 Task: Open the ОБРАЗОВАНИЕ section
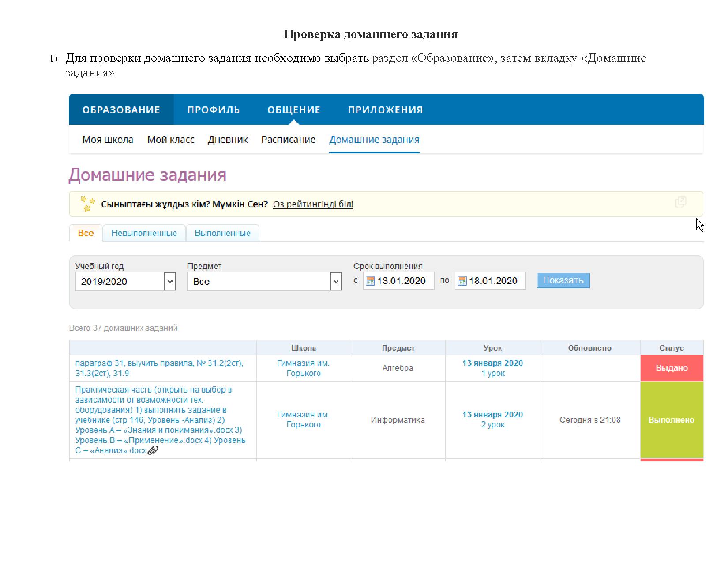(121, 110)
